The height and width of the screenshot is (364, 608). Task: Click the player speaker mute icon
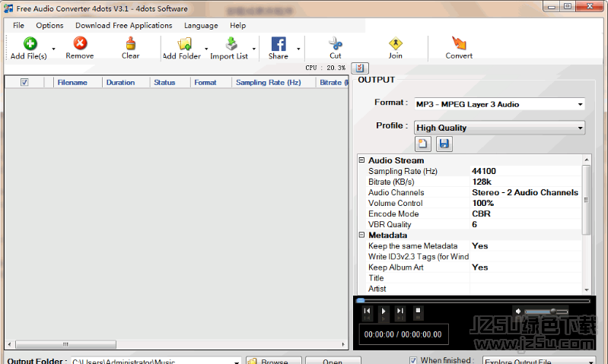click(x=518, y=312)
